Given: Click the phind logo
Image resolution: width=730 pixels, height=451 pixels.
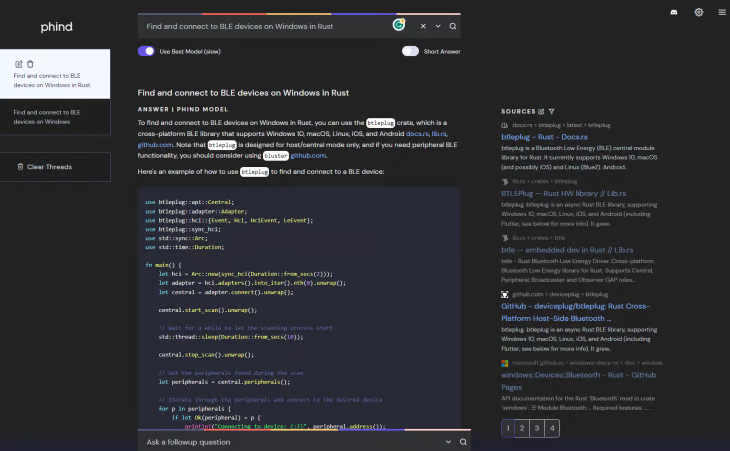Looking at the screenshot, I should click(x=56, y=27).
